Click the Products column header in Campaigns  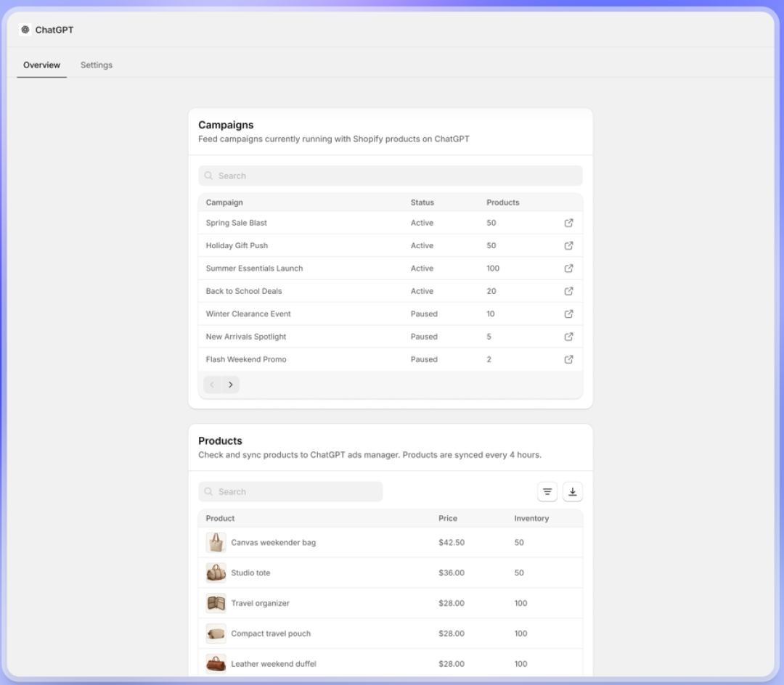[503, 202]
